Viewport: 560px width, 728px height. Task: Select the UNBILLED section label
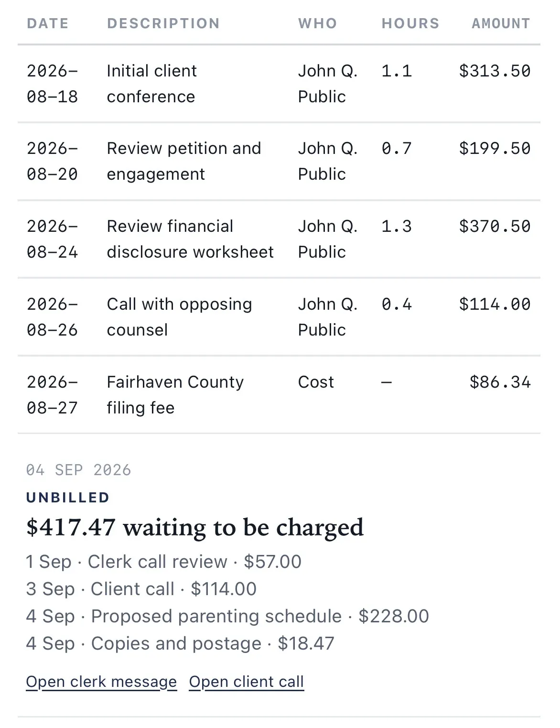pyautogui.click(x=68, y=498)
